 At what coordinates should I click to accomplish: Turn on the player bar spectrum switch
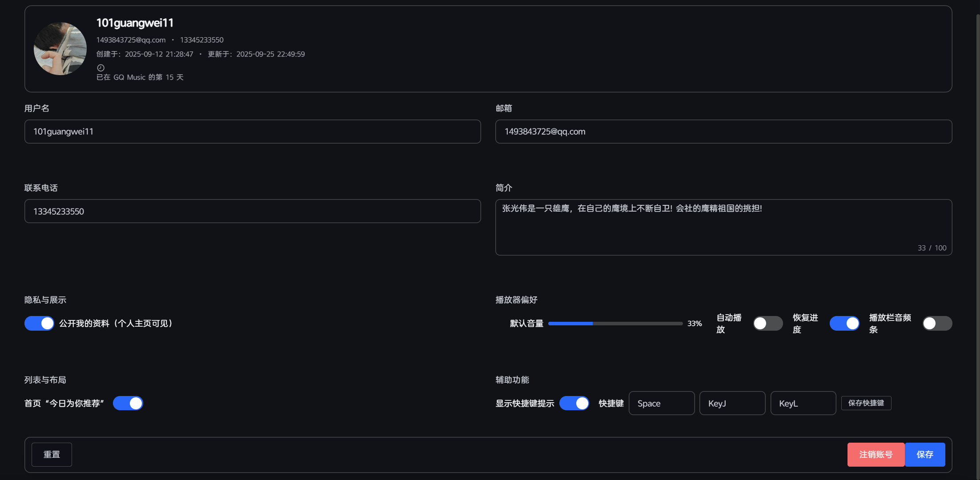[x=937, y=323]
